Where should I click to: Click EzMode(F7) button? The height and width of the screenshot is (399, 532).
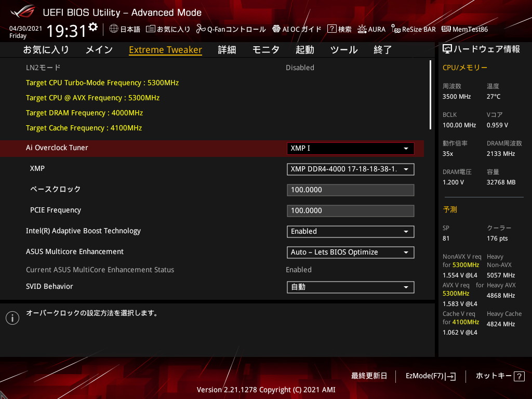(x=431, y=376)
